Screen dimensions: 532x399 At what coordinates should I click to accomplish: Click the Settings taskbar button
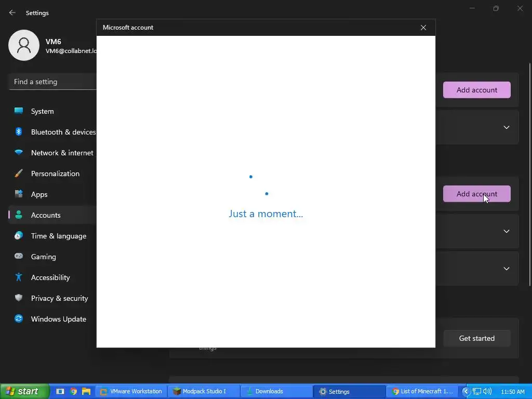pyautogui.click(x=350, y=391)
